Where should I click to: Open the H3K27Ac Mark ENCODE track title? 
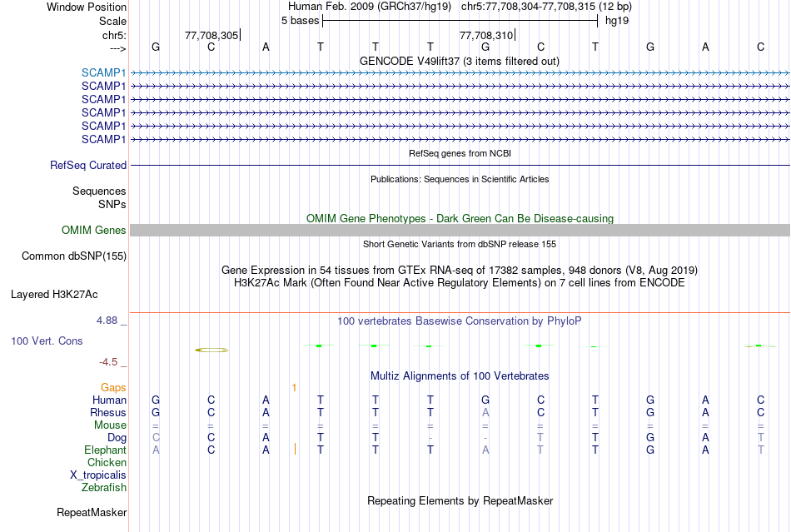click(460, 283)
